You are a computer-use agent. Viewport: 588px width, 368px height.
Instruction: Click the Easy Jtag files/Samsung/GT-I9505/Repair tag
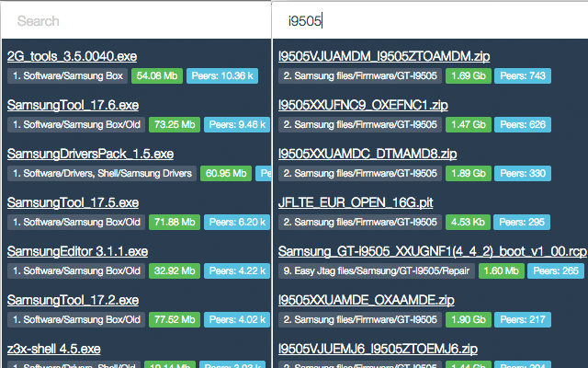377,271
